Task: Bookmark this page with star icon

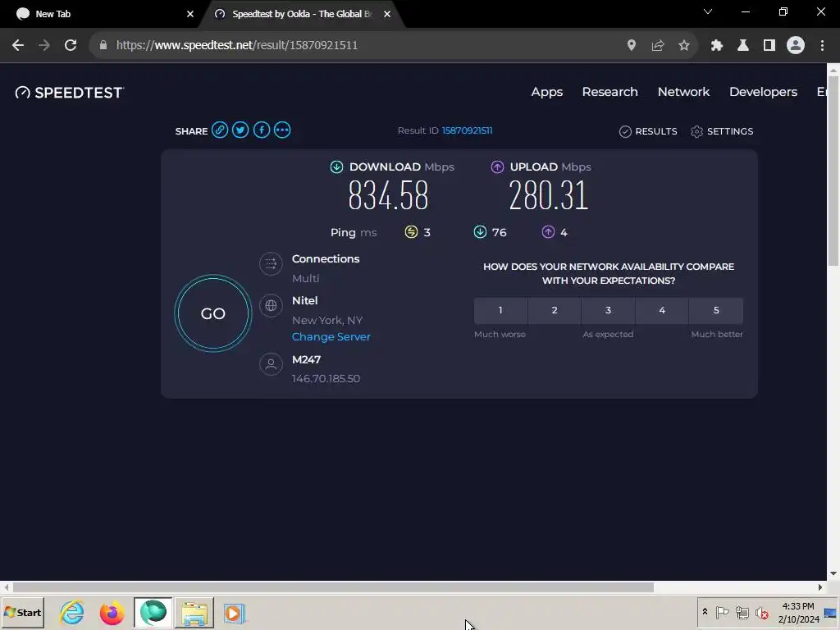Action: pyautogui.click(x=684, y=46)
